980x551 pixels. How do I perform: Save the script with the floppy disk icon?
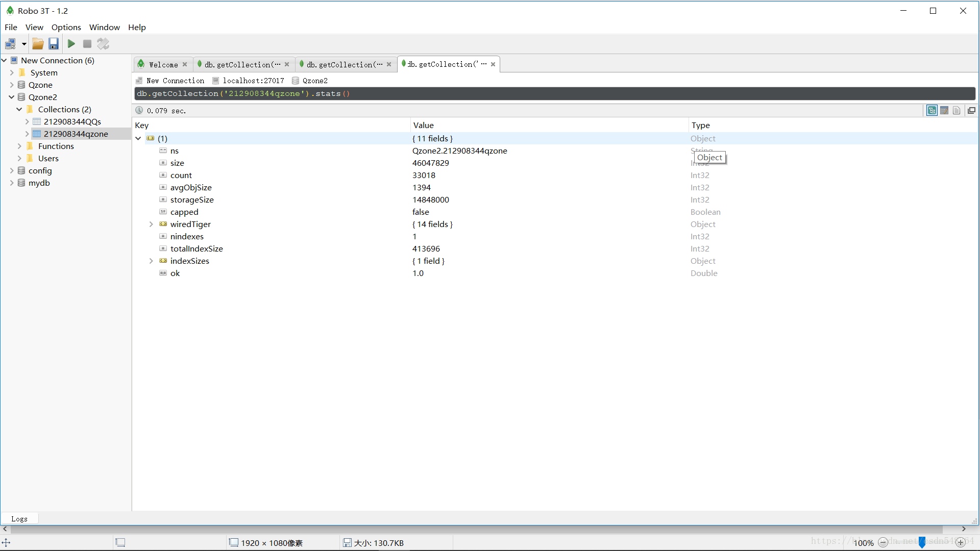[54, 44]
